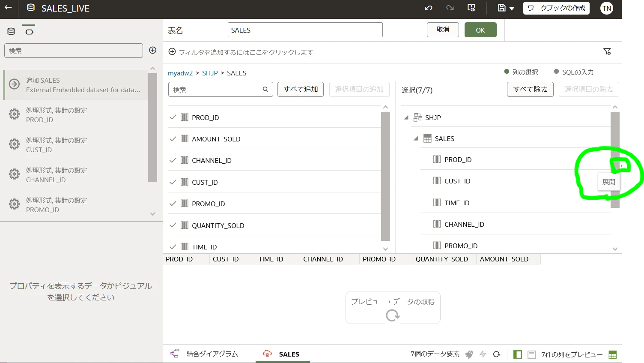644x363 pixels.
Task: Click the plus add icon beside left search
Action: coord(152,50)
